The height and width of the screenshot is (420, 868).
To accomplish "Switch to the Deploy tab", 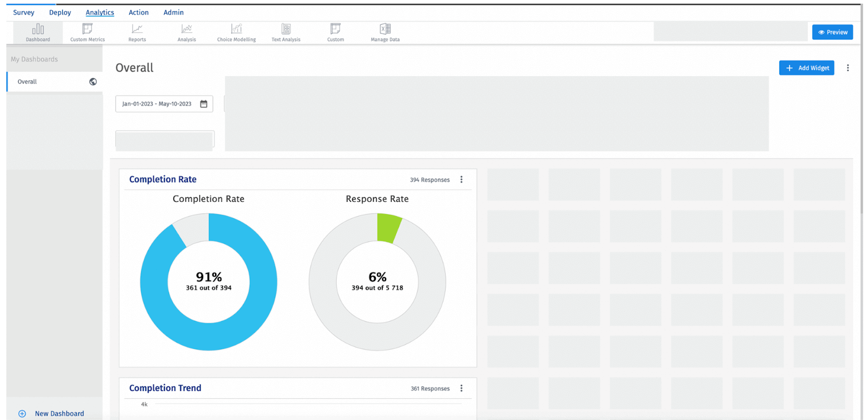I will pos(60,12).
